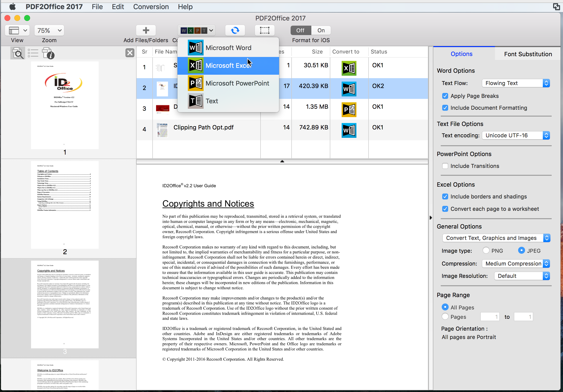Viewport: 563px width, 392px height.
Task: Click the blue Convert refresh arrows button
Action: pos(235,30)
